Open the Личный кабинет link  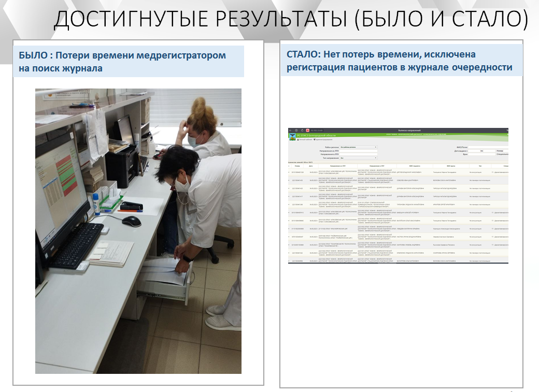305,139
